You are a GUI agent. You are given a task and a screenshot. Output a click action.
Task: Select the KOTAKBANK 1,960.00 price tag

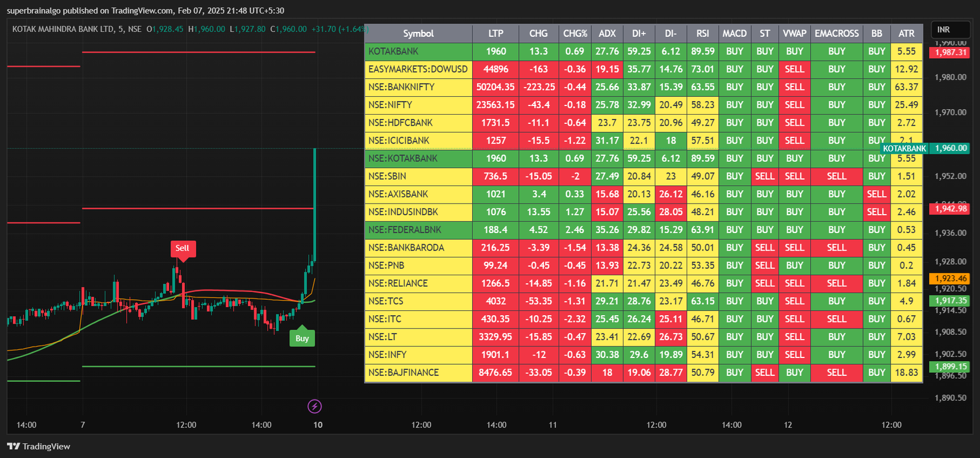[x=925, y=148]
